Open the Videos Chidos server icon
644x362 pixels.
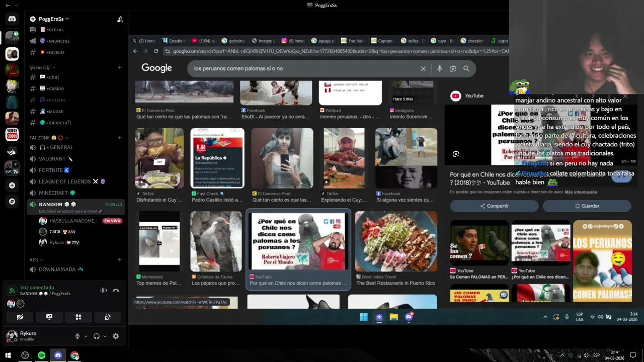(x=12, y=134)
